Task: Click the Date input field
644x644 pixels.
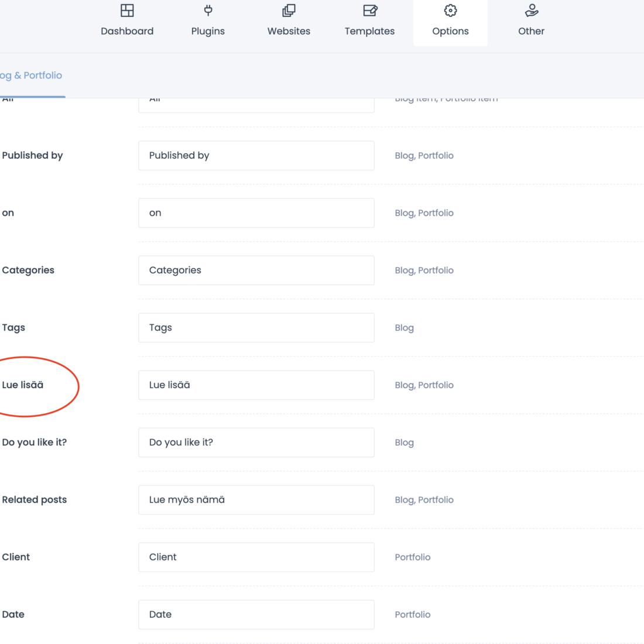Action: [x=256, y=615]
